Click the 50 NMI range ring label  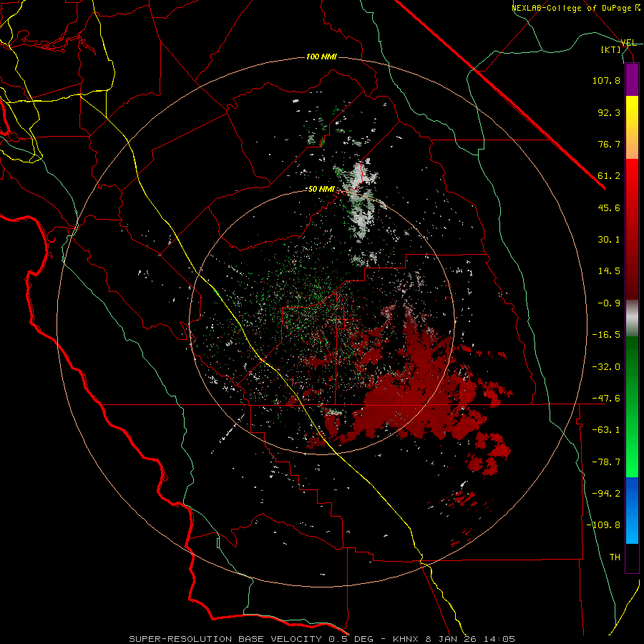coord(321,189)
